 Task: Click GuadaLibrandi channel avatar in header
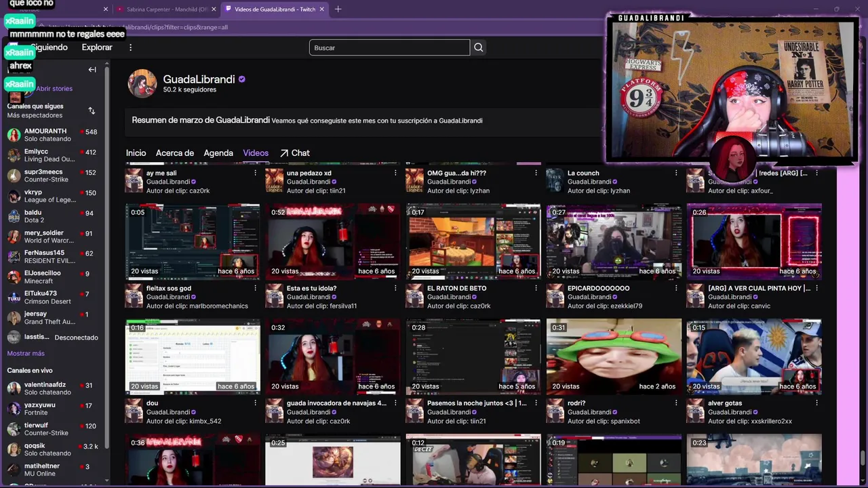(142, 83)
